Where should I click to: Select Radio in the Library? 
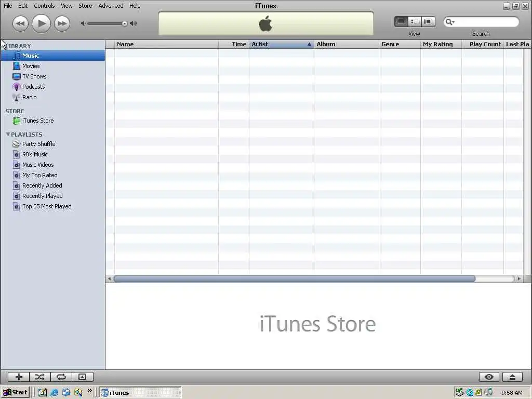click(x=53, y=97)
